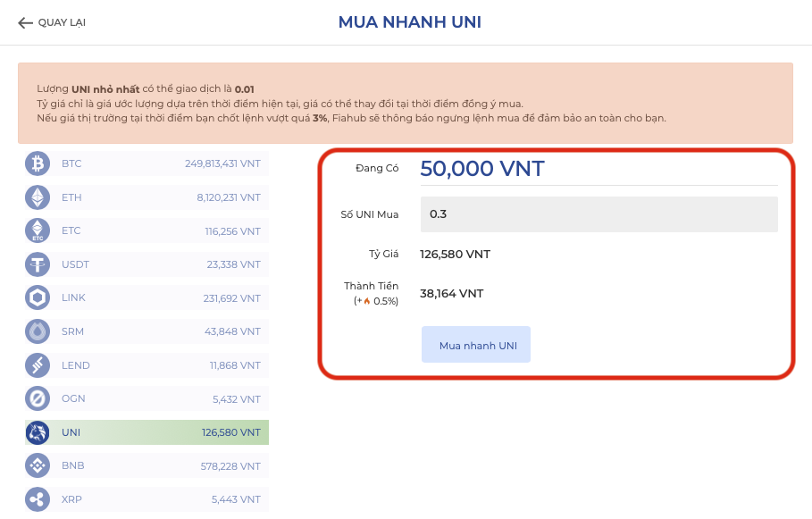Click the +0.5% fee text
This screenshot has height=519, width=812.
[x=376, y=301]
